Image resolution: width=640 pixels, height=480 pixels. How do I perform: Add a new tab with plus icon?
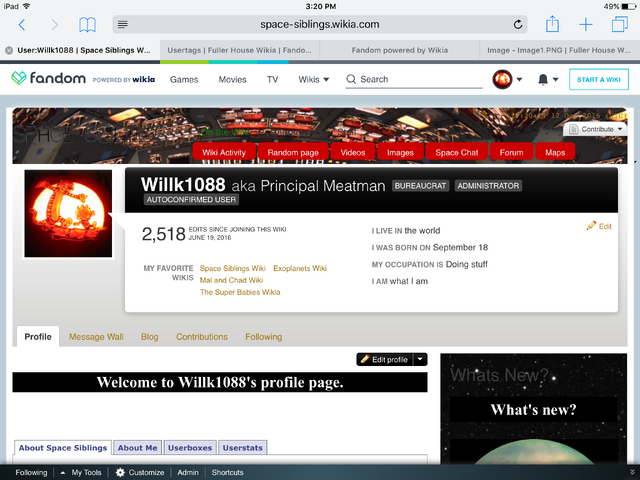(586, 24)
